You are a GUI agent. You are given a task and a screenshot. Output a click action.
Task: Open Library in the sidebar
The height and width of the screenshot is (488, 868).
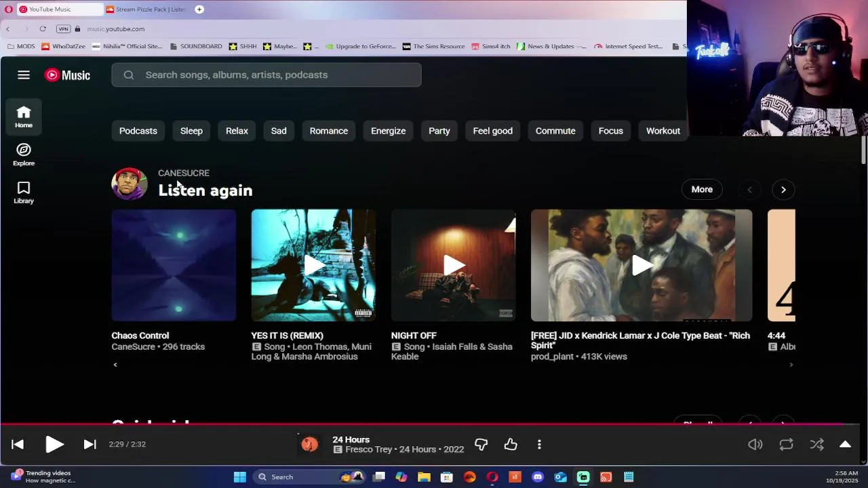24,192
